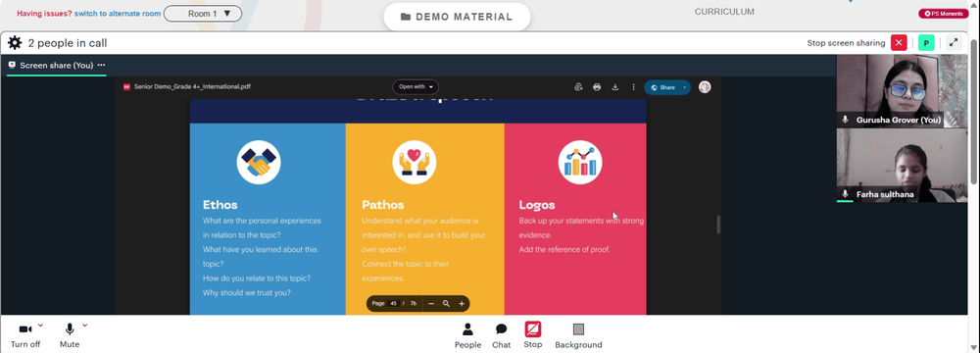
Task: Click switch to alternate room link
Action: point(118,13)
